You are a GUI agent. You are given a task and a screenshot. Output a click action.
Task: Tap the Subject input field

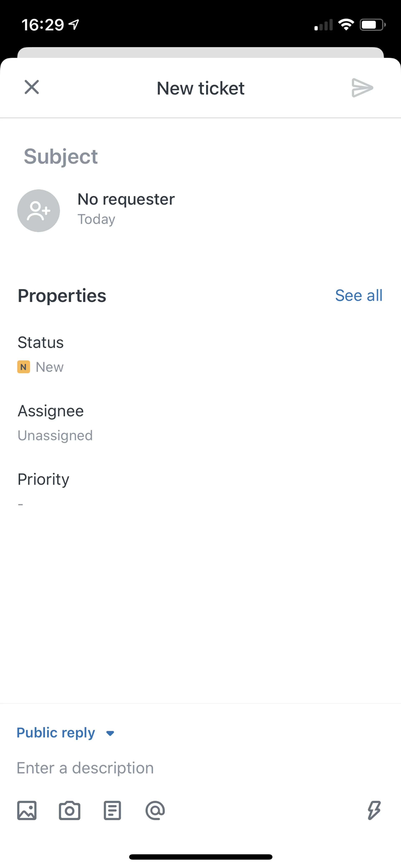200,157
